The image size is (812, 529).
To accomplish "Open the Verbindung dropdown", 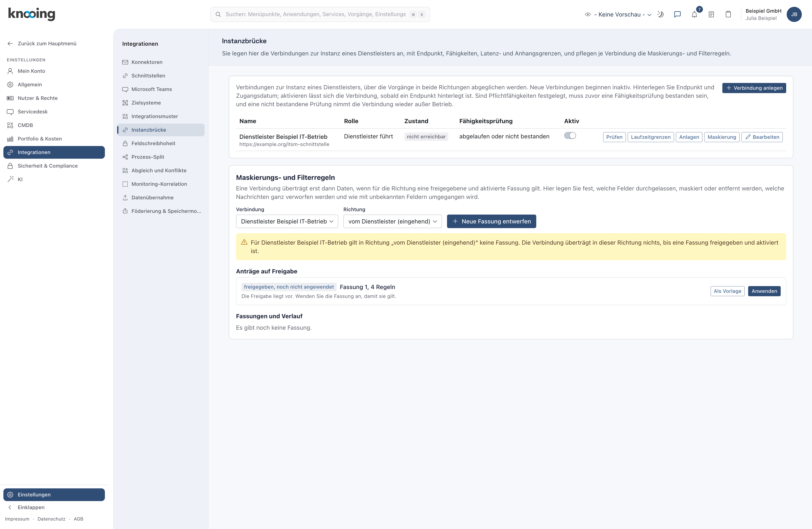I will pyautogui.click(x=287, y=221).
